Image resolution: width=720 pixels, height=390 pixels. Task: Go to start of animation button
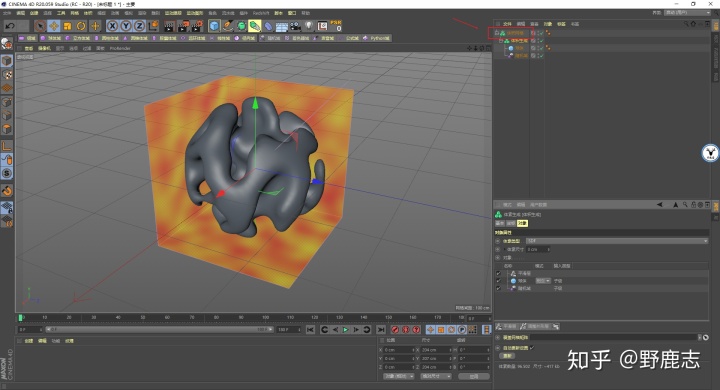tap(310, 330)
